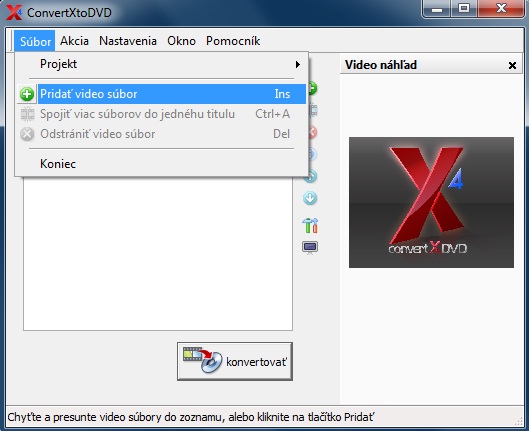Click the monitor preview toolbar icon
This screenshot has width=529, height=431.
tap(310, 248)
